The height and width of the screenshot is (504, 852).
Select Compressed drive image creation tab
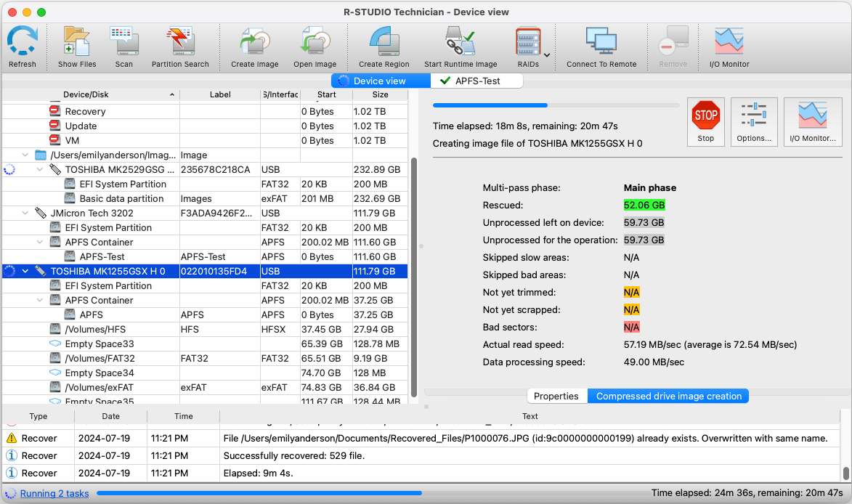tap(668, 396)
